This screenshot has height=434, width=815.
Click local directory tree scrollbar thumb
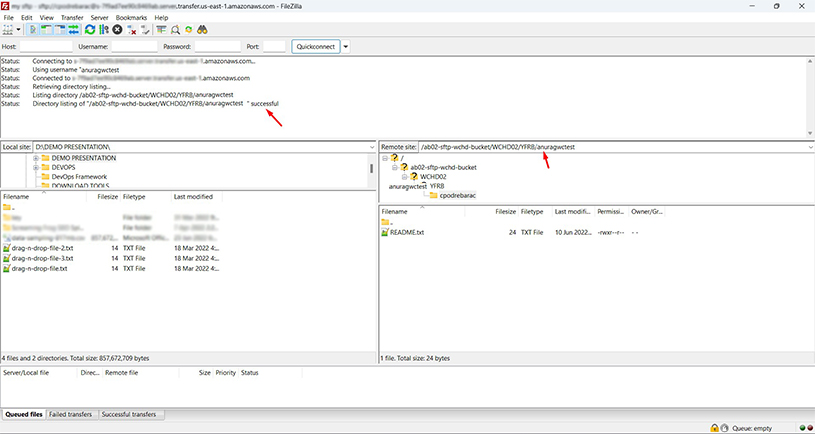pos(372,168)
